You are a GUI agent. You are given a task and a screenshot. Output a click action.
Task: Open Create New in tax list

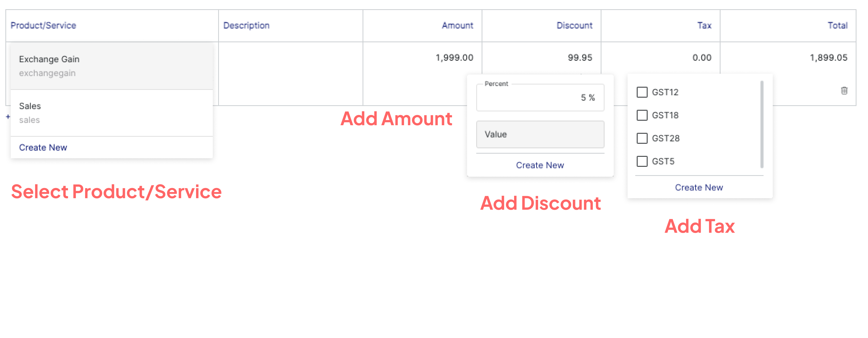tap(699, 187)
